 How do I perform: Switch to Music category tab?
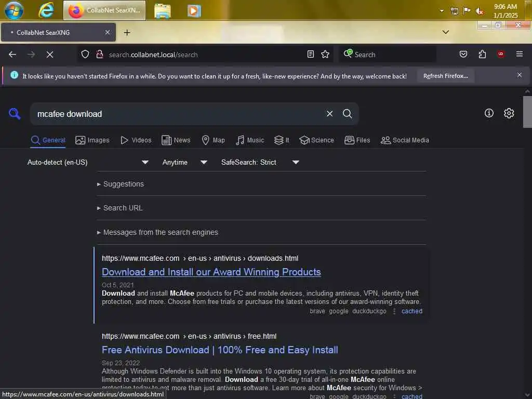250,140
